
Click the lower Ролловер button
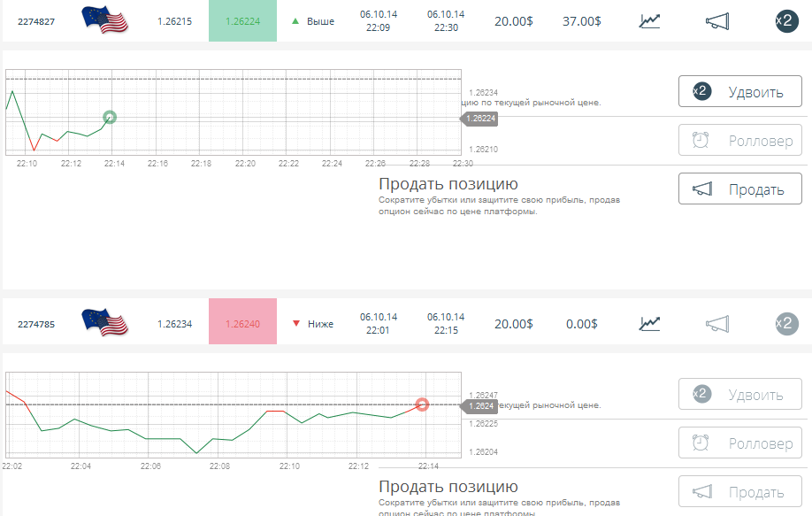(739, 443)
